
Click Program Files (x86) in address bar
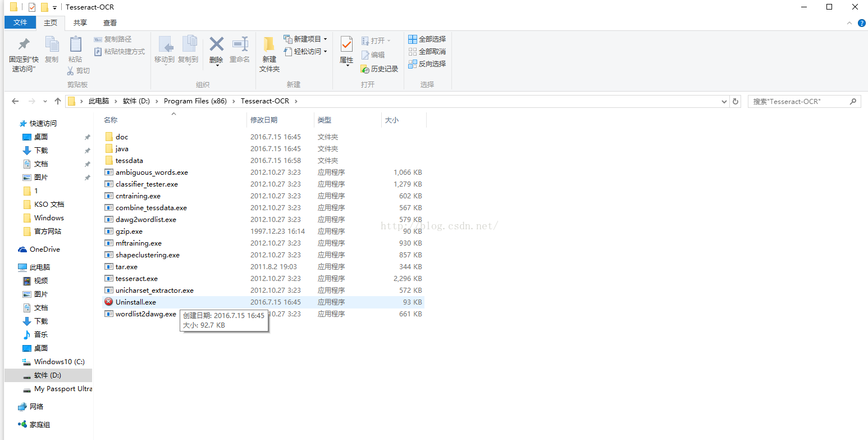tap(195, 101)
